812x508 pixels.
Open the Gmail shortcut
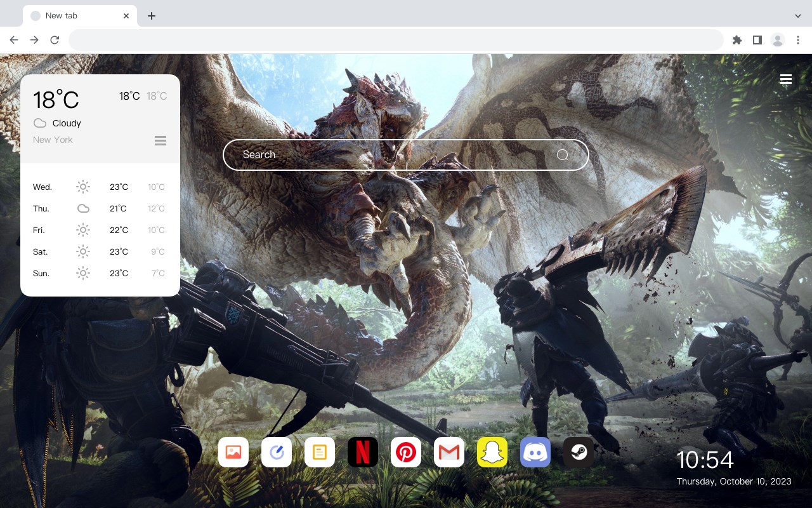(x=449, y=452)
